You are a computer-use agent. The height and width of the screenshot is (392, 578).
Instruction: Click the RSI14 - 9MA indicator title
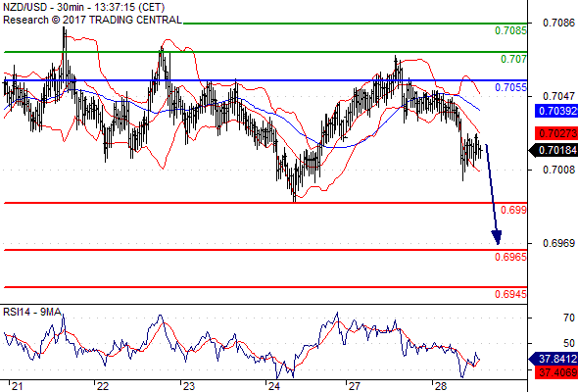[32, 312]
